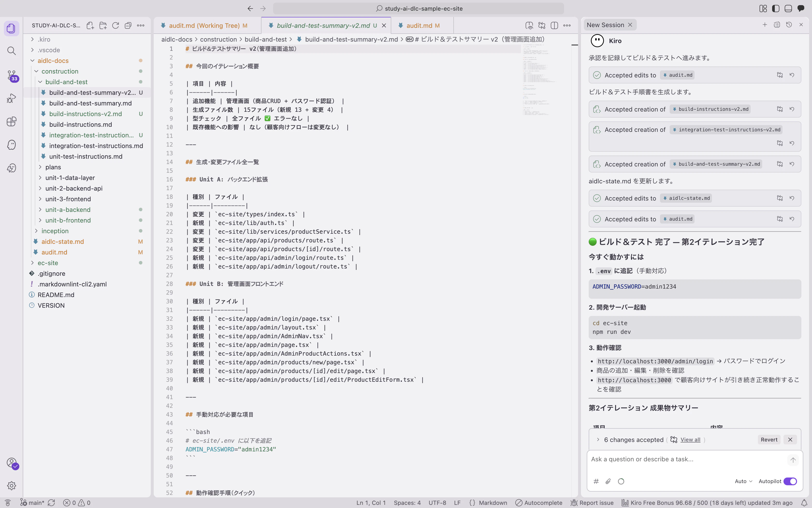Click Kiro Free Bonus usage status
This screenshot has height=508, width=812.
[x=707, y=503]
